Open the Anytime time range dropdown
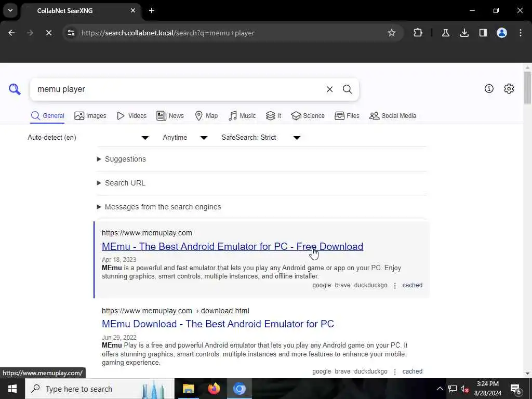This screenshot has width=532, height=399. pyautogui.click(x=185, y=138)
